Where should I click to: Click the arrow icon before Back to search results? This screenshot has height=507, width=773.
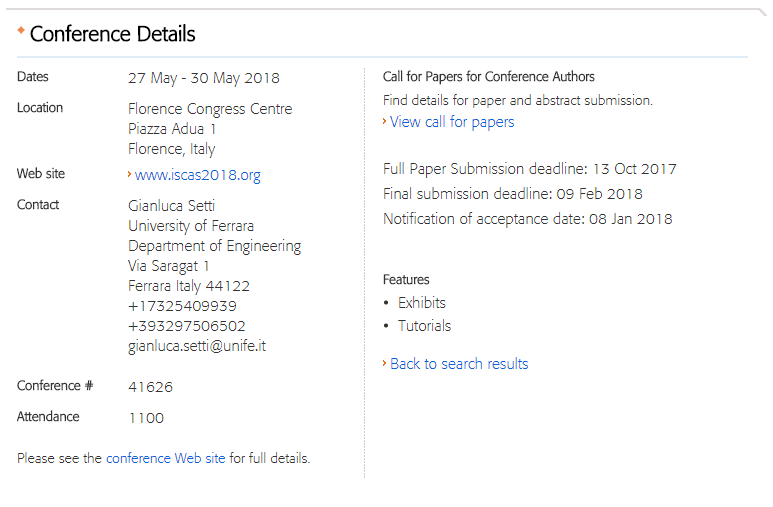[385, 363]
